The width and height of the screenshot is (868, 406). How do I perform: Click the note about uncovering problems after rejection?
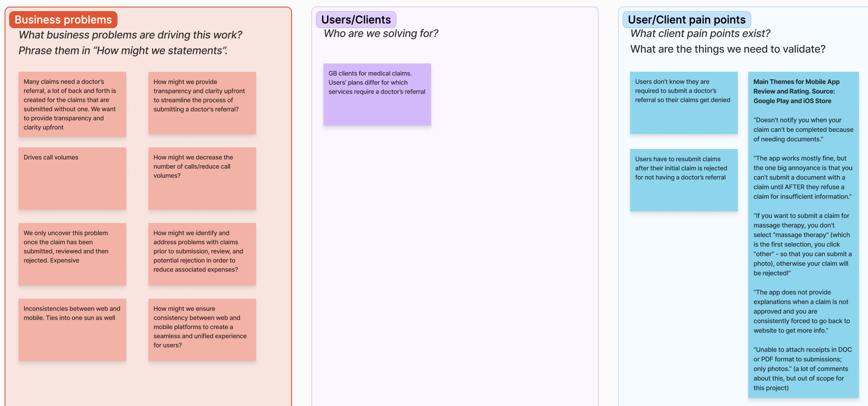coord(72,254)
